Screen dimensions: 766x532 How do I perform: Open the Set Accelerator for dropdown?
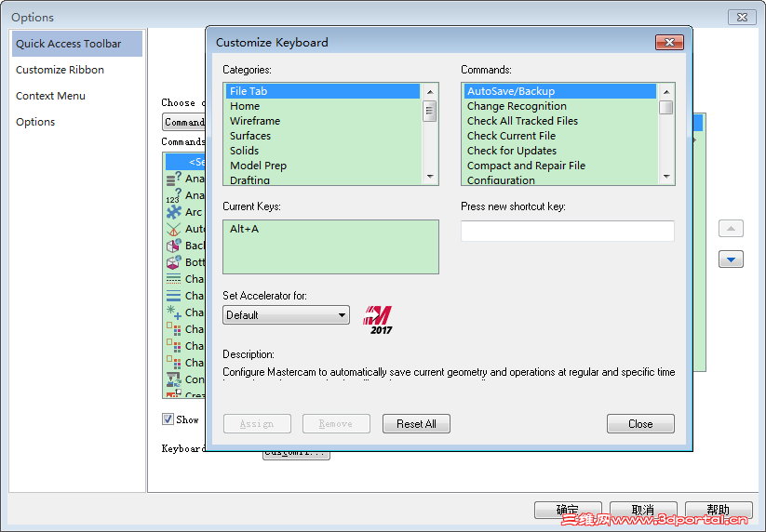[x=286, y=314]
